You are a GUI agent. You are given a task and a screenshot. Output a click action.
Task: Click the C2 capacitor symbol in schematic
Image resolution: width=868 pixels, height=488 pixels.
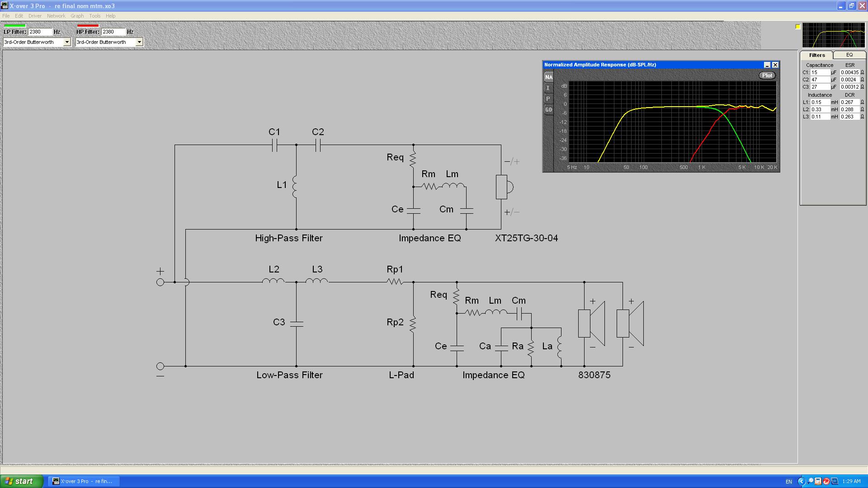coord(318,145)
